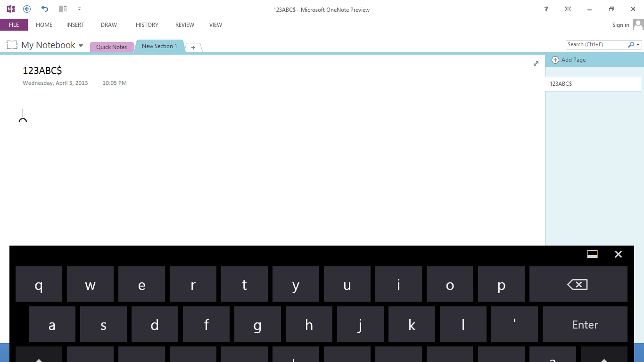This screenshot has width=644, height=362.
Task: Go back with the Back arrow button
Action: tap(27, 9)
